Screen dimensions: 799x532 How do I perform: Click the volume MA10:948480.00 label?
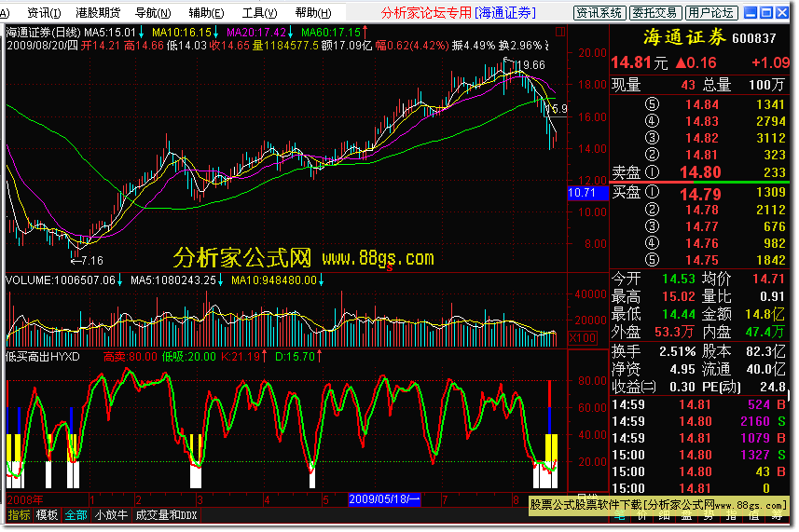274,280
